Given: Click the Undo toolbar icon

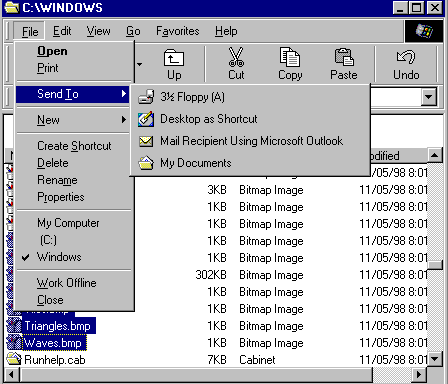Looking at the screenshot, I should [406, 57].
